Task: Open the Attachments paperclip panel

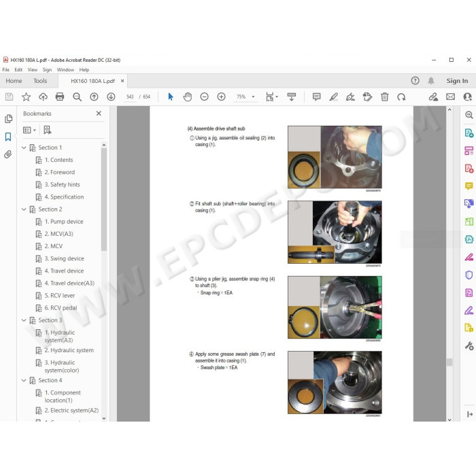Action: point(8,154)
